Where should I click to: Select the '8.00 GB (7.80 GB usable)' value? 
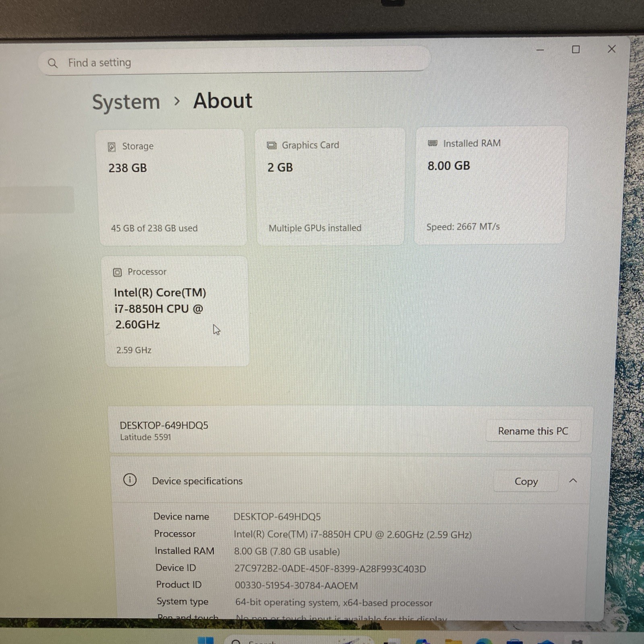287,551
